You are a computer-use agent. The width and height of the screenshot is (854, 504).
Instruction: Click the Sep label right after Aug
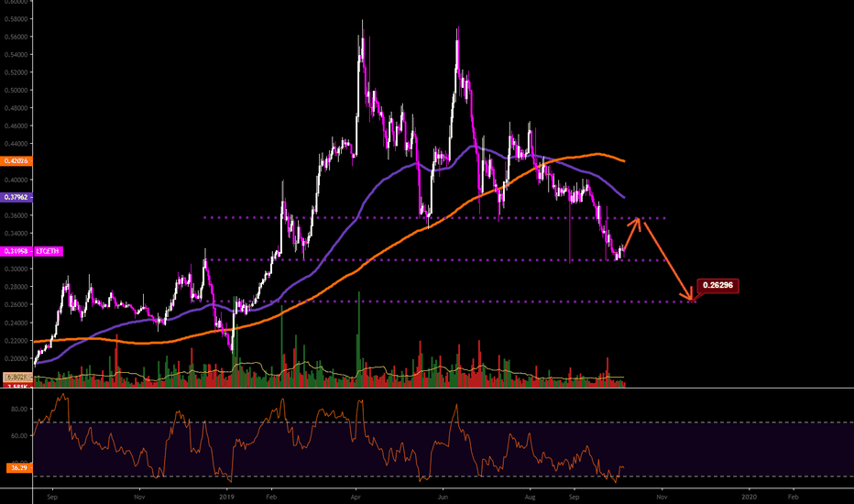pos(574,497)
